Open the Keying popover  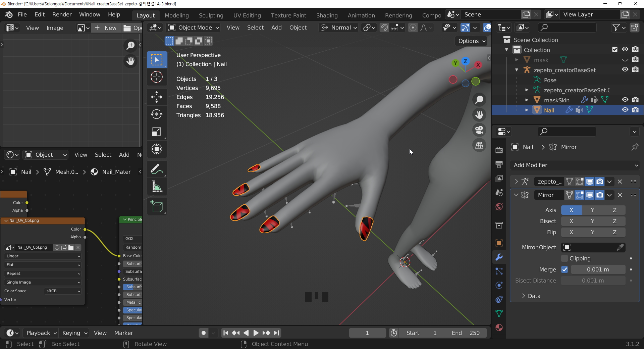pyautogui.click(x=74, y=333)
